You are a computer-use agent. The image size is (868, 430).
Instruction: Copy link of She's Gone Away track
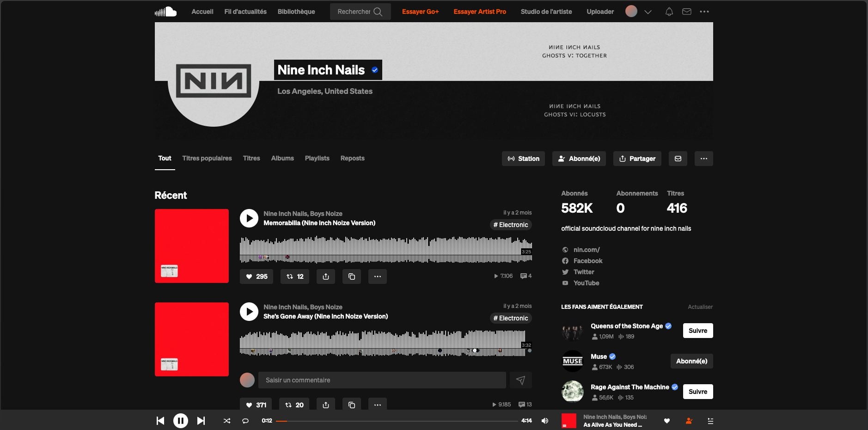coord(352,405)
